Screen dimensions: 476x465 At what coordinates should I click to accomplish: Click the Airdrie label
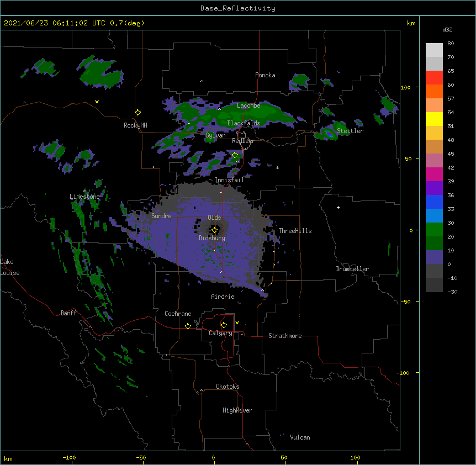223,297
